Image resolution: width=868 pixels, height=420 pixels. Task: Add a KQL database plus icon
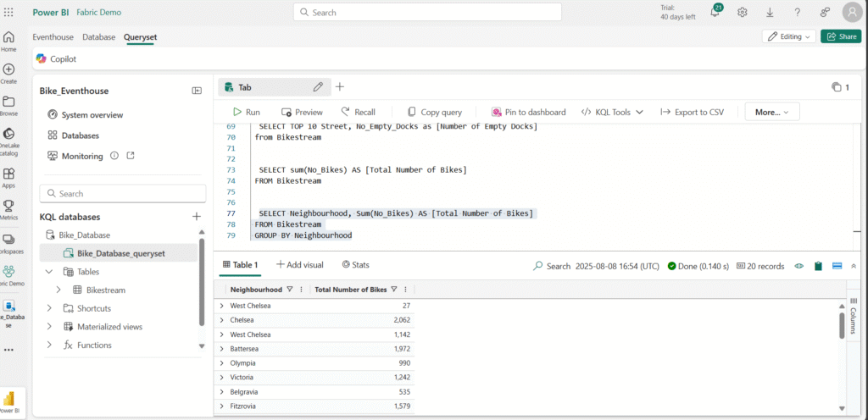click(x=196, y=217)
